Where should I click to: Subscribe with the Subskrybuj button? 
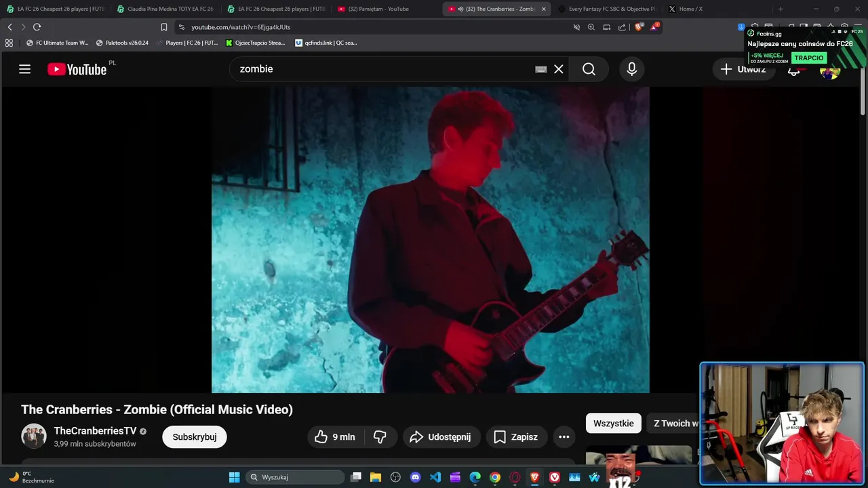195,437
